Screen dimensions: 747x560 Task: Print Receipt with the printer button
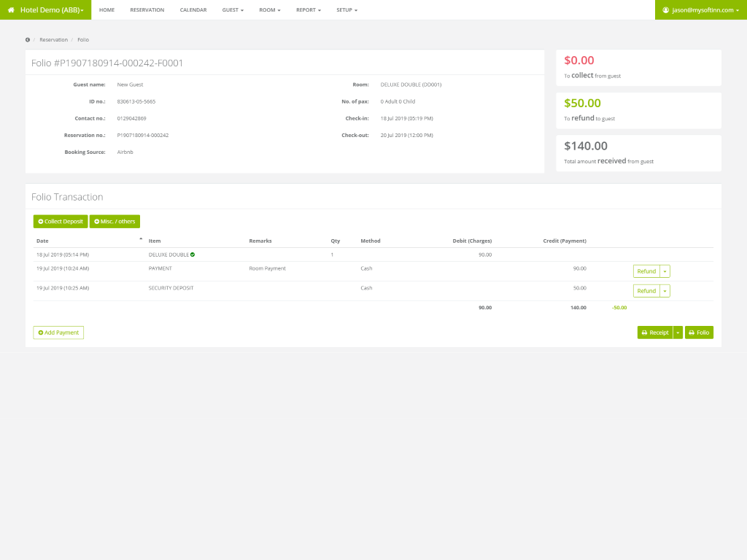pyautogui.click(x=654, y=332)
